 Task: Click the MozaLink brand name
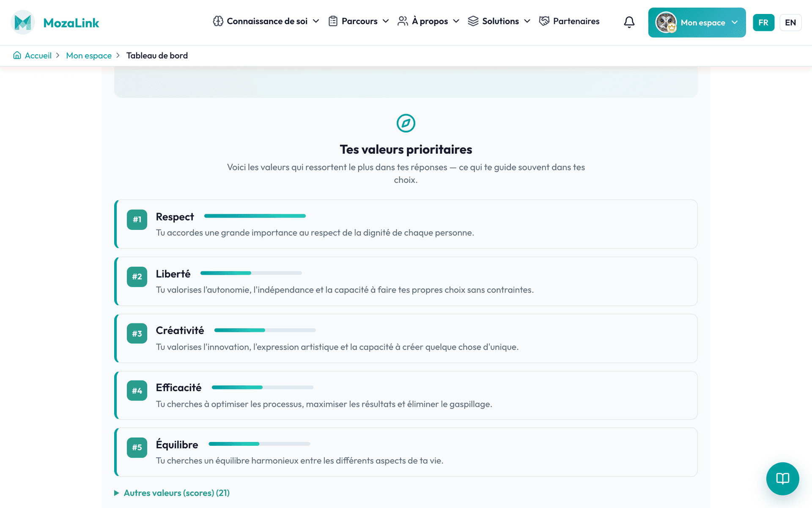71,23
